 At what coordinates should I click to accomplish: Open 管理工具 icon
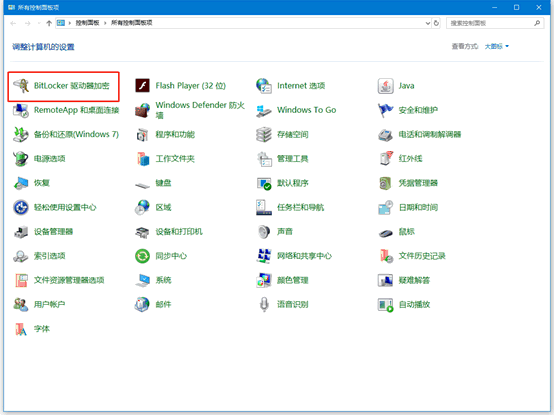(x=264, y=159)
